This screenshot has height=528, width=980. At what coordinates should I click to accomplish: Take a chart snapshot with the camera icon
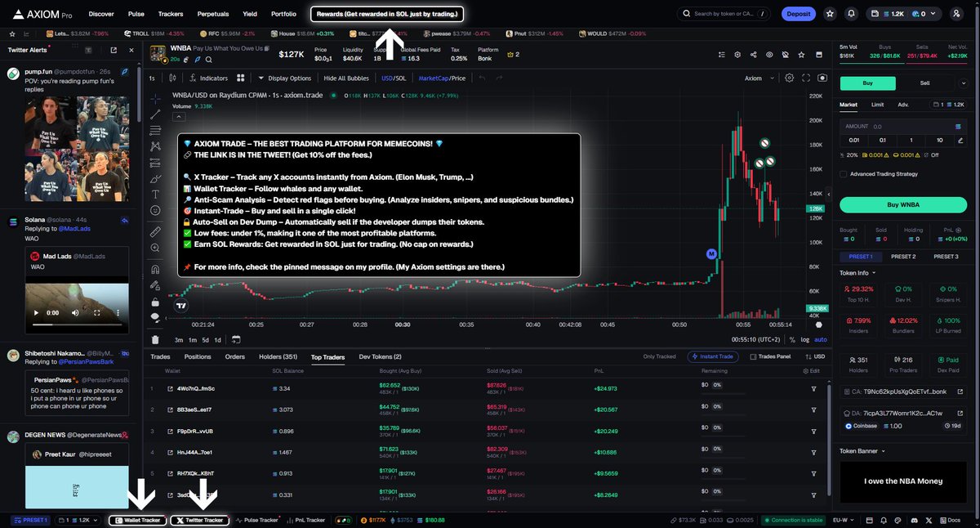tap(822, 78)
